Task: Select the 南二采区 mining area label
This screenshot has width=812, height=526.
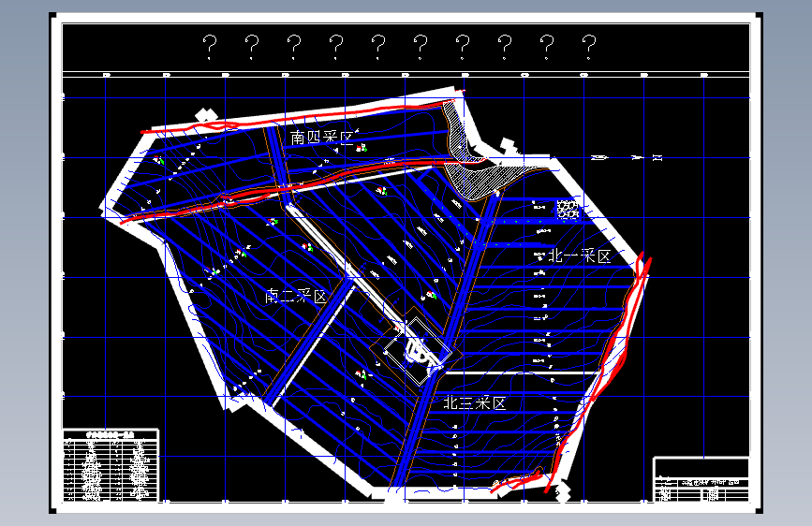Action: coord(296,296)
